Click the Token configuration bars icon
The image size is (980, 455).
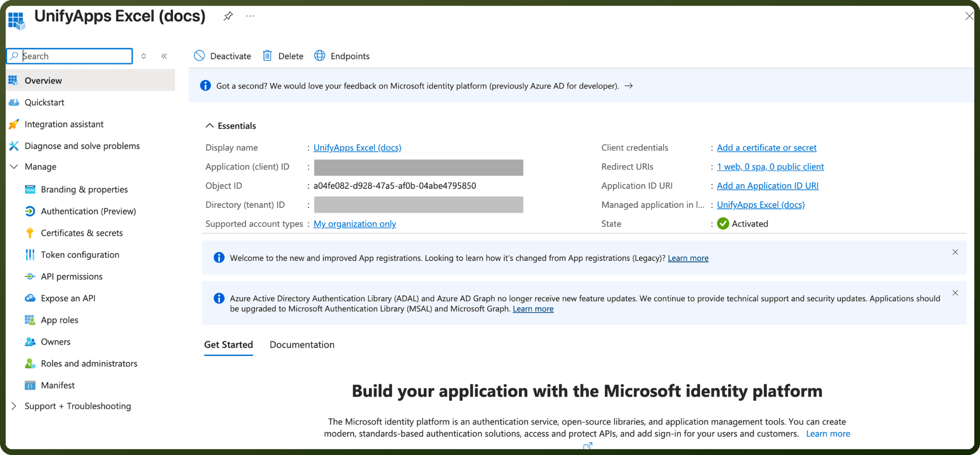(x=30, y=255)
